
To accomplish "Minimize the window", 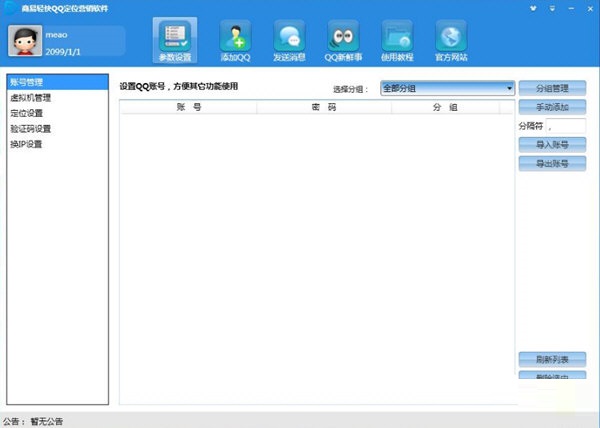I will tap(571, 8).
